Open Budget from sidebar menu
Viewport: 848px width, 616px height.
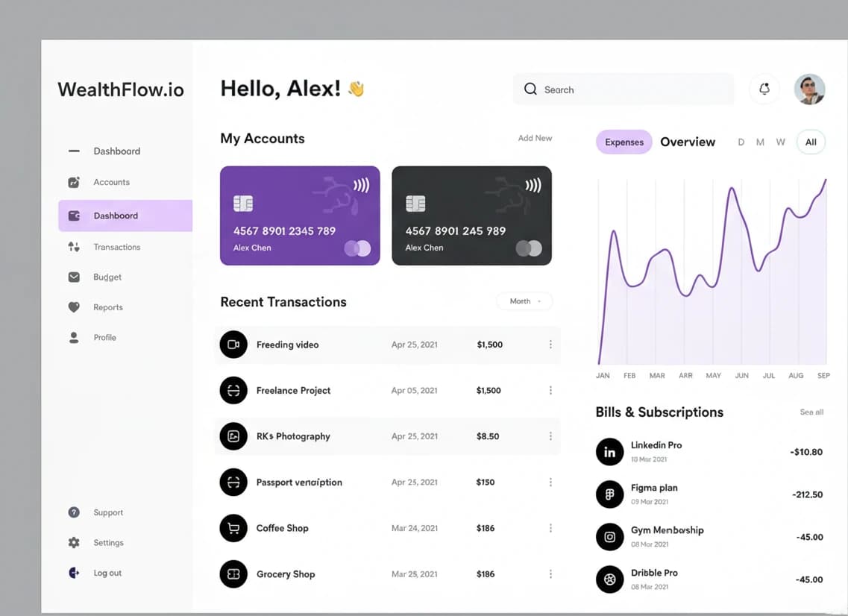point(107,277)
